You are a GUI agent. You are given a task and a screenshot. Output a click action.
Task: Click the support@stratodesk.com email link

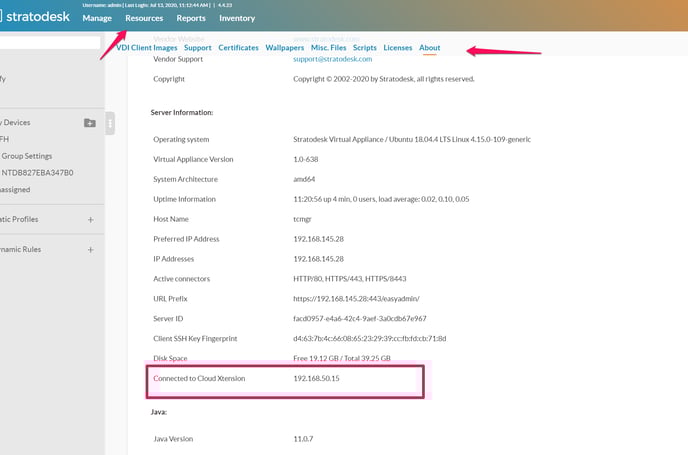(x=332, y=59)
